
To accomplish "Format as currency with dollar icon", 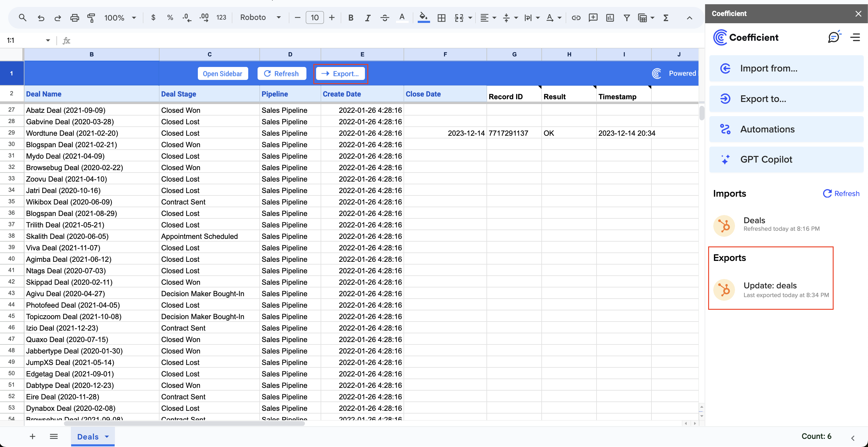I will coord(153,17).
